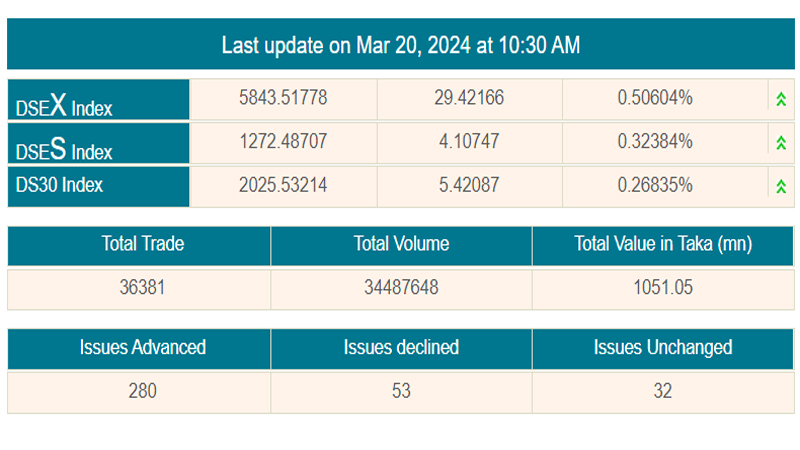Image resolution: width=800 pixels, height=450 pixels.
Task: Click DSES point change 4.10747
Action: click(x=469, y=141)
